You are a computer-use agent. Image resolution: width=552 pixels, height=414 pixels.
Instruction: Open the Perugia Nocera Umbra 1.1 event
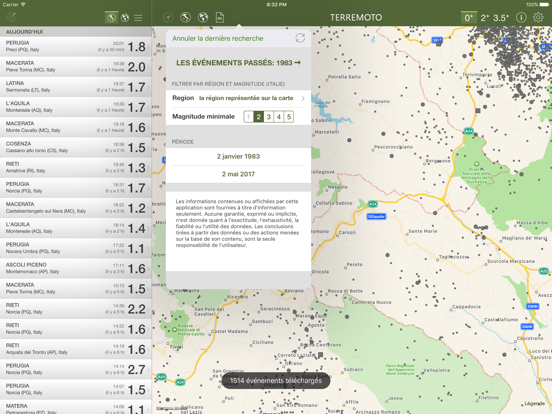click(76, 248)
